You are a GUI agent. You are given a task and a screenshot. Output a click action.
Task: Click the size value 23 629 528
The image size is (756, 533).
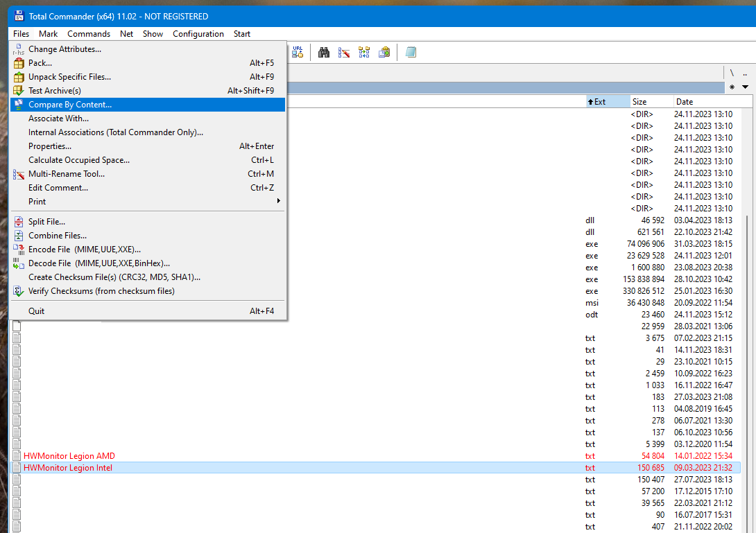coord(646,256)
